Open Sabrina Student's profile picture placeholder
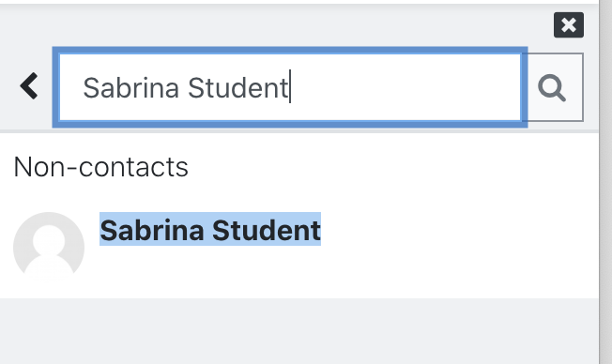The height and width of the screenshot is (364, 612). pyautogui.click(x=49, y=248)
